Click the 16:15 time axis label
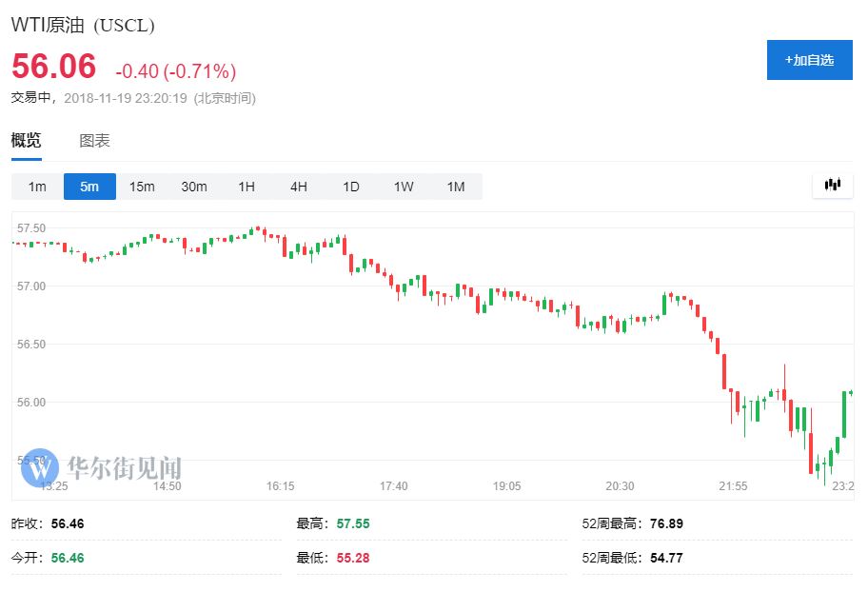868x592 pixels. pos(280,486)
